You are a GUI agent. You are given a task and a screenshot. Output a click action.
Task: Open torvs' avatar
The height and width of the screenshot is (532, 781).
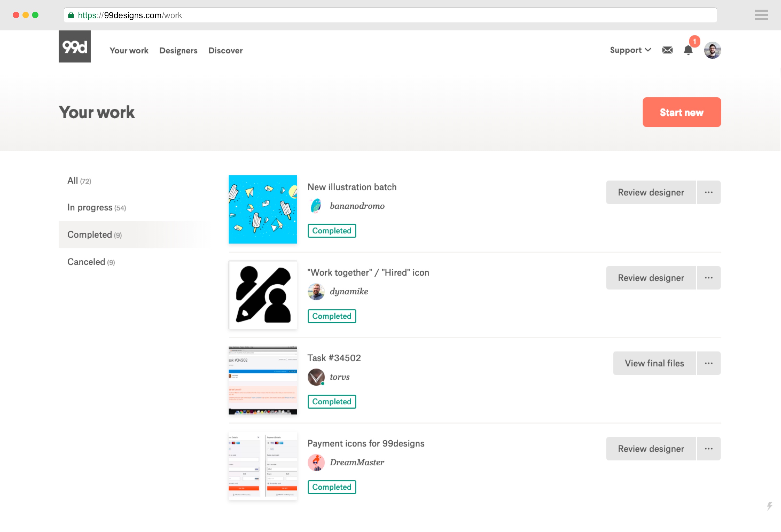(x=316, y=377)
